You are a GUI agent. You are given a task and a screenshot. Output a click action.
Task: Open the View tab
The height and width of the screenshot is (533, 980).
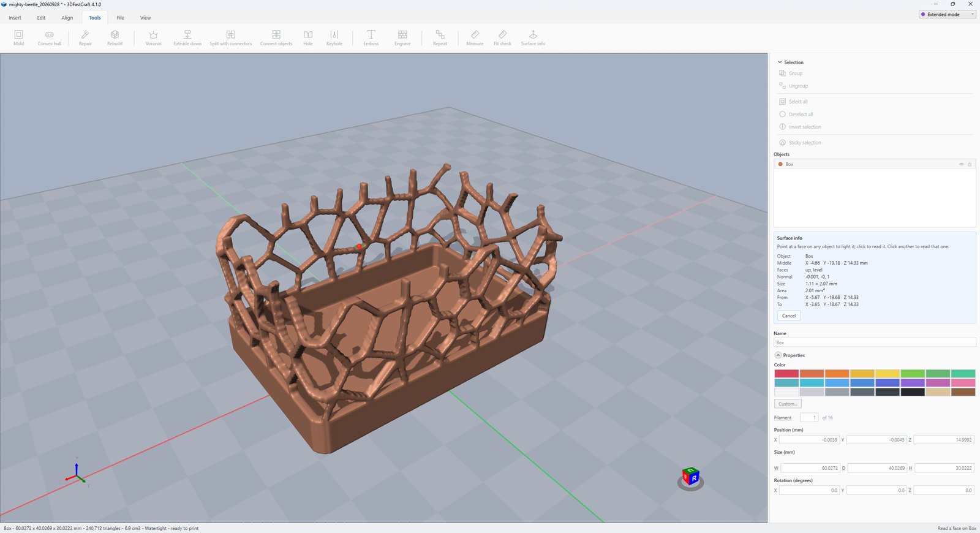coord(145,18)
